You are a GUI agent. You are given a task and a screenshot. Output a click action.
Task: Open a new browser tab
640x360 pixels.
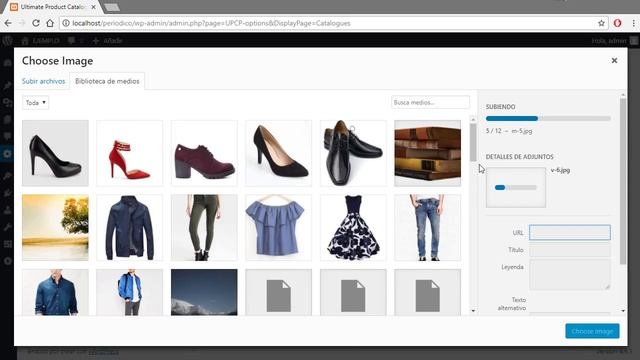111,7
